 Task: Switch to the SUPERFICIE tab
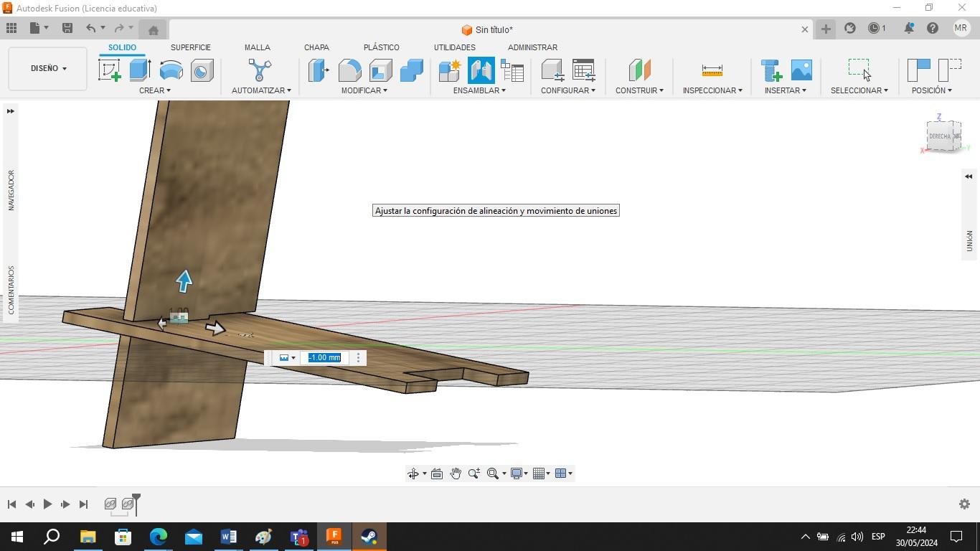pos(191,47)
